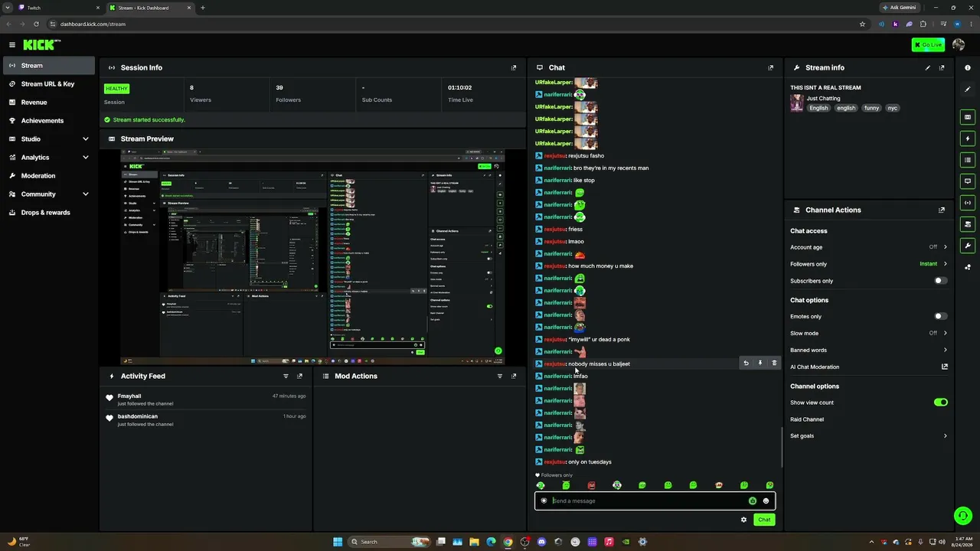980x551 pixels.
Task: Open the hamburger menu beside Kick logo
Action: [x=12, y=45]
